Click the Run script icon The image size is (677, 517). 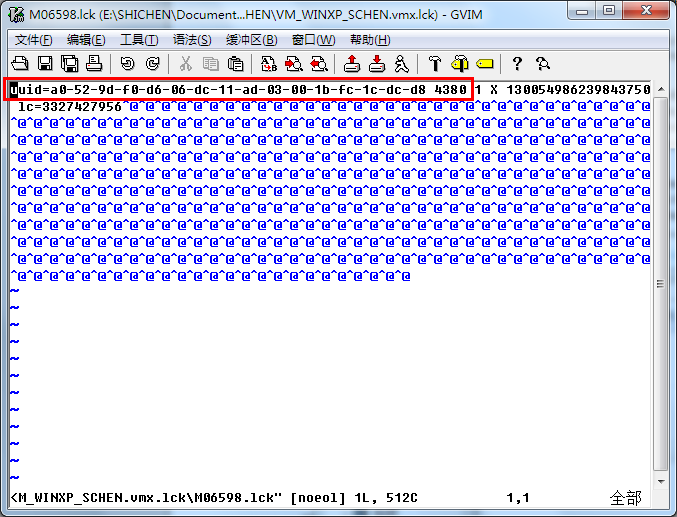[402, 63]
